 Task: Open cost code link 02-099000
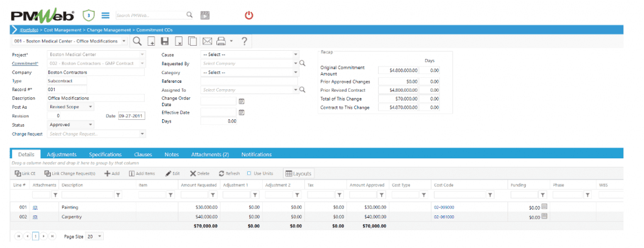[444, 207]
